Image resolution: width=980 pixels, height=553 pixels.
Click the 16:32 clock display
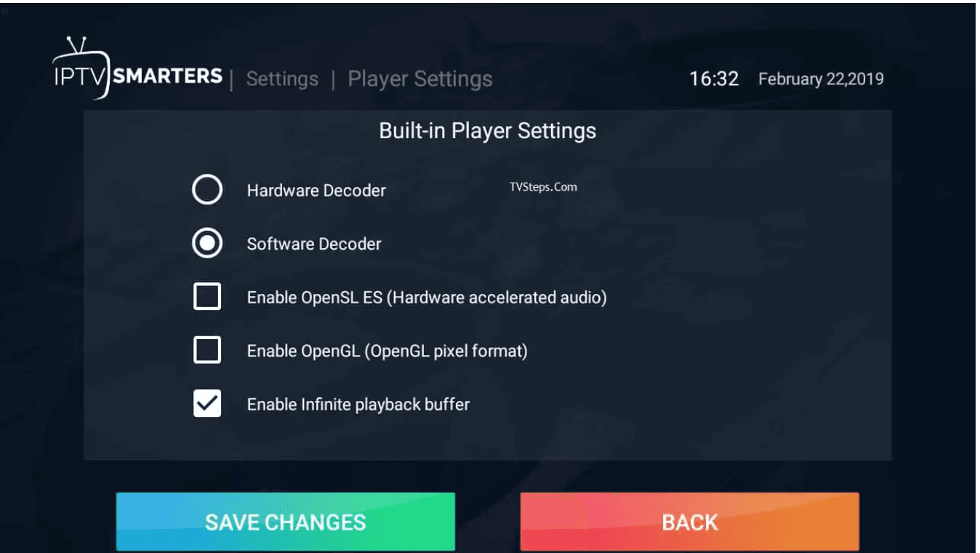click(714, 79)
